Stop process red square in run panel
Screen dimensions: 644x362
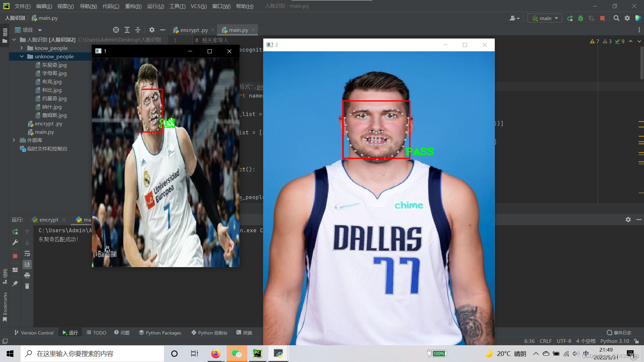tap(15, 256)
